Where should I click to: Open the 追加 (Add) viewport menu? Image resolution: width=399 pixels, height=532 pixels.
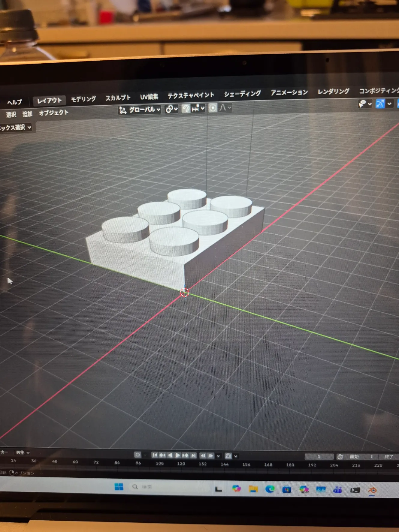pyautogui.click(x=27, y=114)
